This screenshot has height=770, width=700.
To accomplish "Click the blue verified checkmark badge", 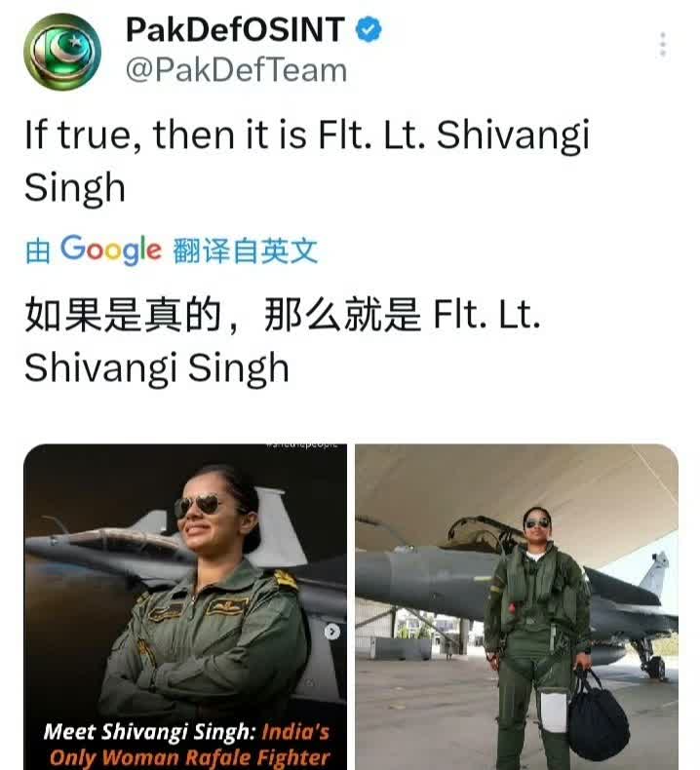I will pos(369,29).
